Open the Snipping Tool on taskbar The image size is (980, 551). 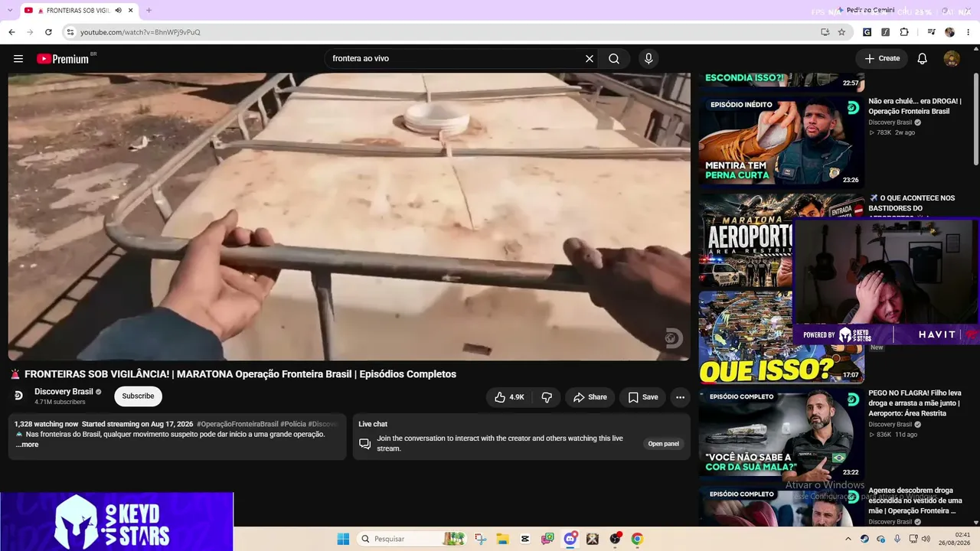tap(480, 539)
